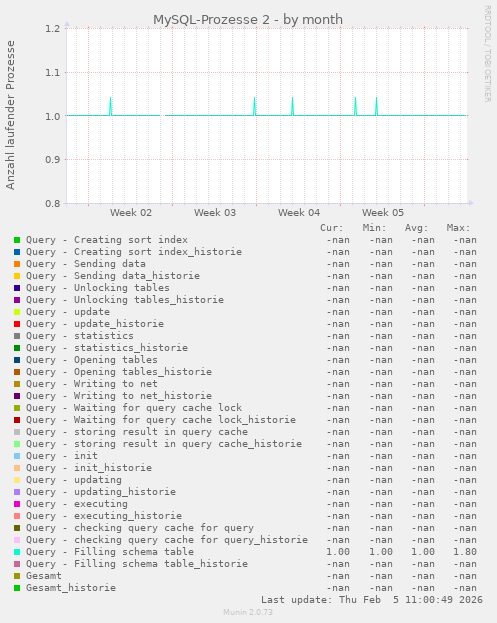Click the label Waiting for query cache lock_historie
This screenshot has height=623, width=497.
point(185,420)
